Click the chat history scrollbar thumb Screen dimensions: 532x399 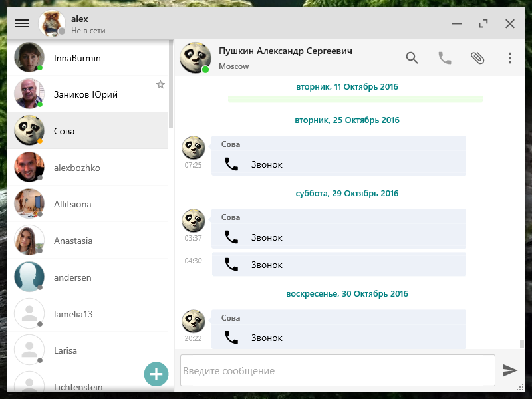click(x=522, y=344)
